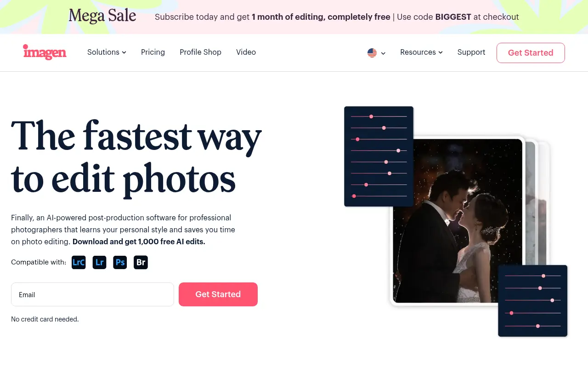The image size is (588, 368).
Task: Click the Adobe Bridge Br icon
Action: (141, 262)
